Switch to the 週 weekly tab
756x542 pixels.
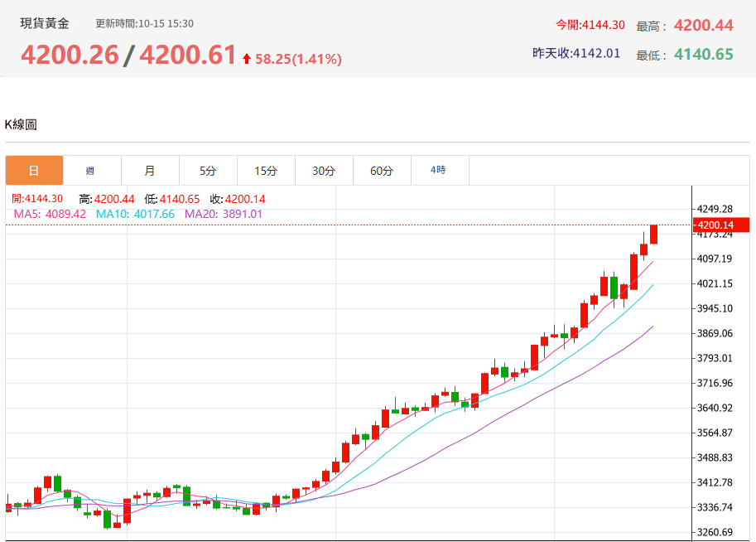pos(90,171)
